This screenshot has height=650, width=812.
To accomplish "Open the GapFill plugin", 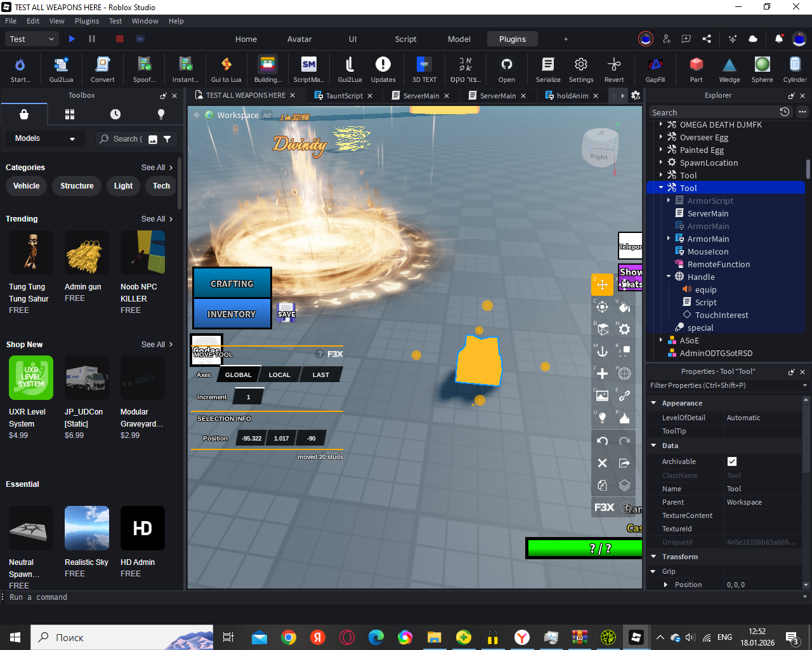I will [655, 69].
